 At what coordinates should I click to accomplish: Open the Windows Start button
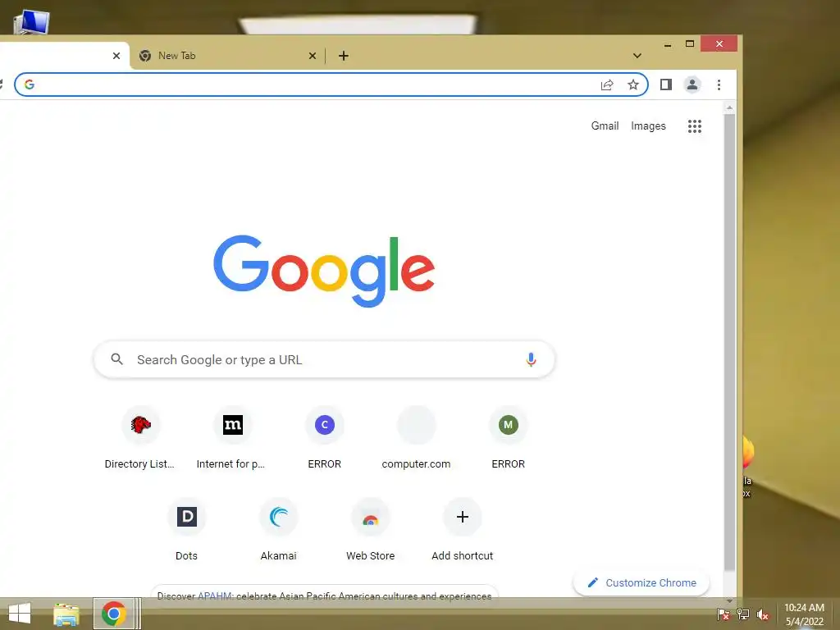[x=20, y=614]
